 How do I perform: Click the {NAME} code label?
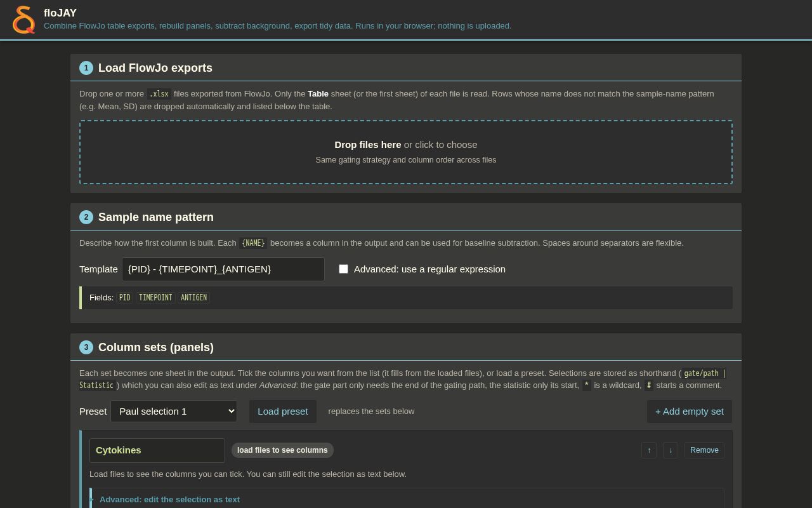[x=253, y=243]
